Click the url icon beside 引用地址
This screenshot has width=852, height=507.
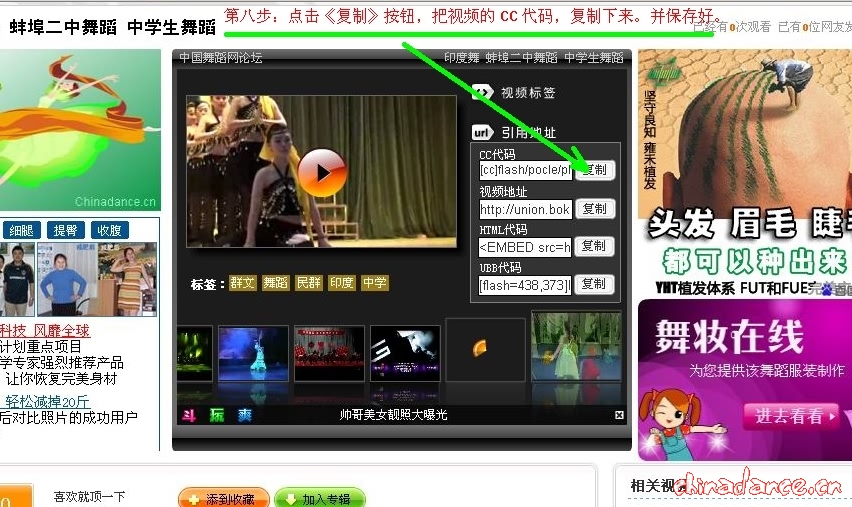pyautogui.click(x=482, y=133)
